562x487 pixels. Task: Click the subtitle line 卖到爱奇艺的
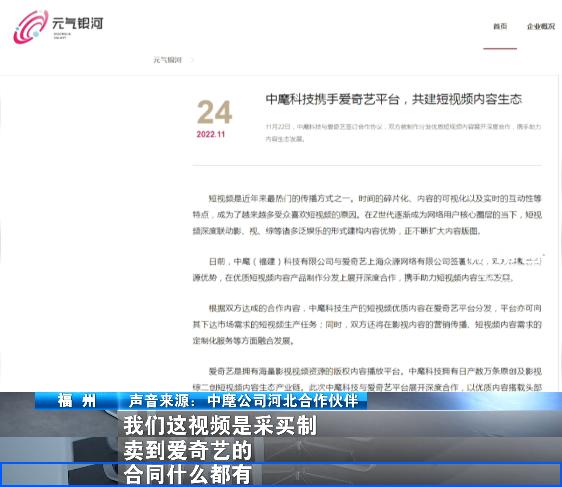(x=188, y=450)
